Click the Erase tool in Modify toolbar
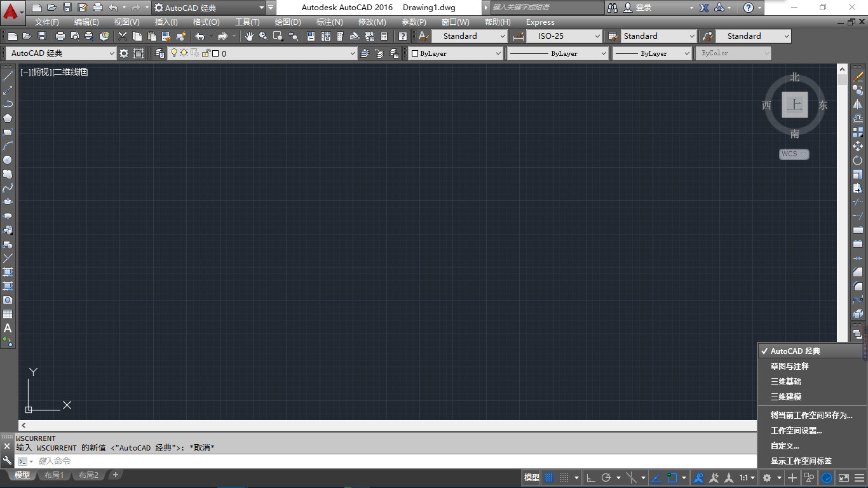The width and height of the screenshot is (868, 488). click(x=858, y=76)
